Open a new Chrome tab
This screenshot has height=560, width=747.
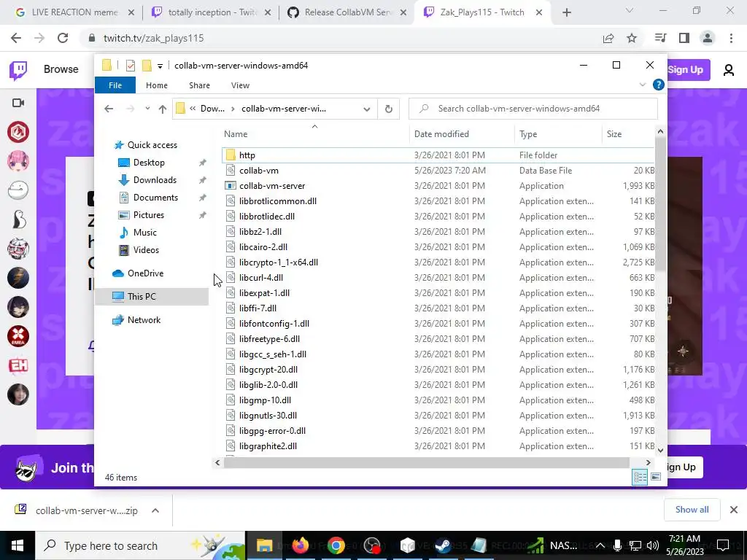(566, 12)
